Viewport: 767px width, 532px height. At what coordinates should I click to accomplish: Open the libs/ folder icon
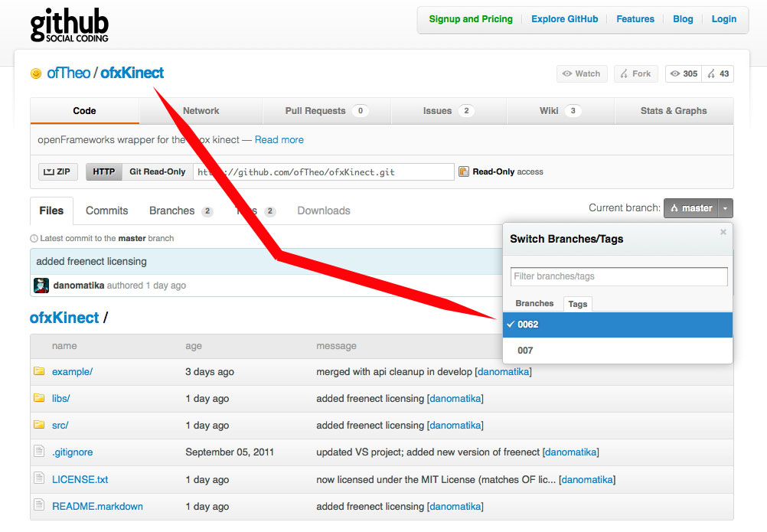[x=39, y=398]
